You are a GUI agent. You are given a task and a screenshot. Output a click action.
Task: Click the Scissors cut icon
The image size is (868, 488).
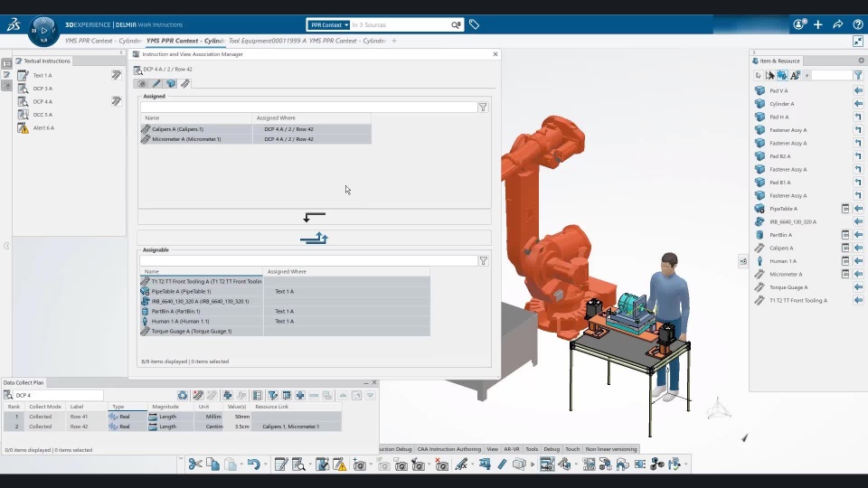195,465
